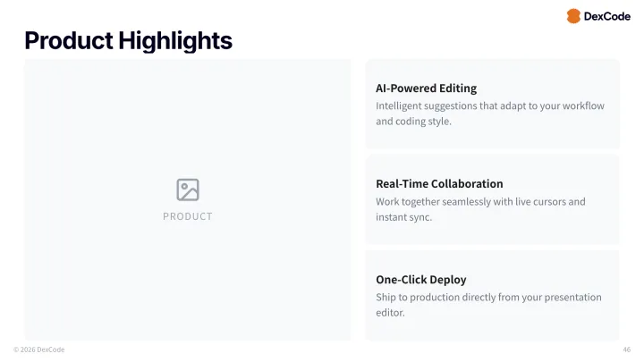Select the 'Ship to production directly' text line

[x=488, y=297]
